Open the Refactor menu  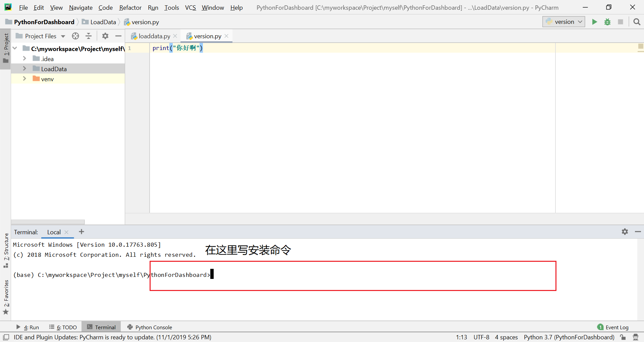pos(130,7)
